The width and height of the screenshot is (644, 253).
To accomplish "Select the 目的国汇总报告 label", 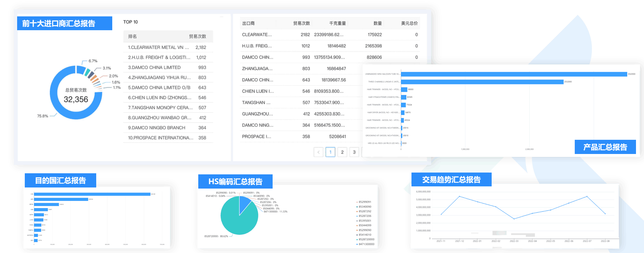I will tap(61, 181).
